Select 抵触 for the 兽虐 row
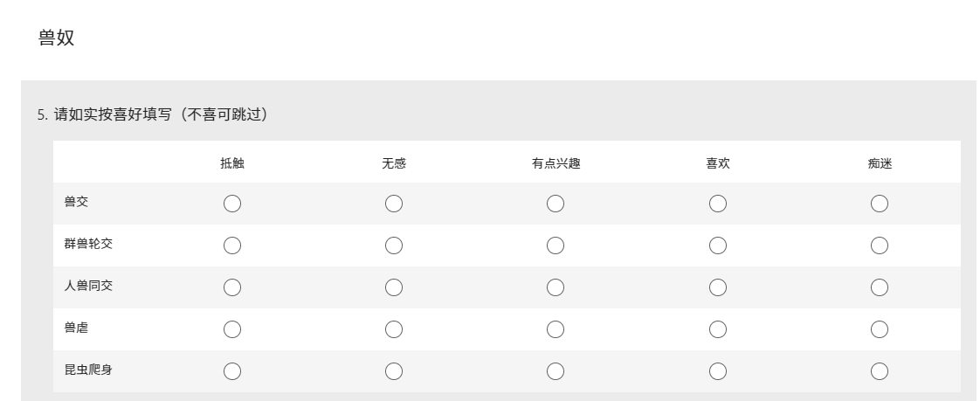 232,329
